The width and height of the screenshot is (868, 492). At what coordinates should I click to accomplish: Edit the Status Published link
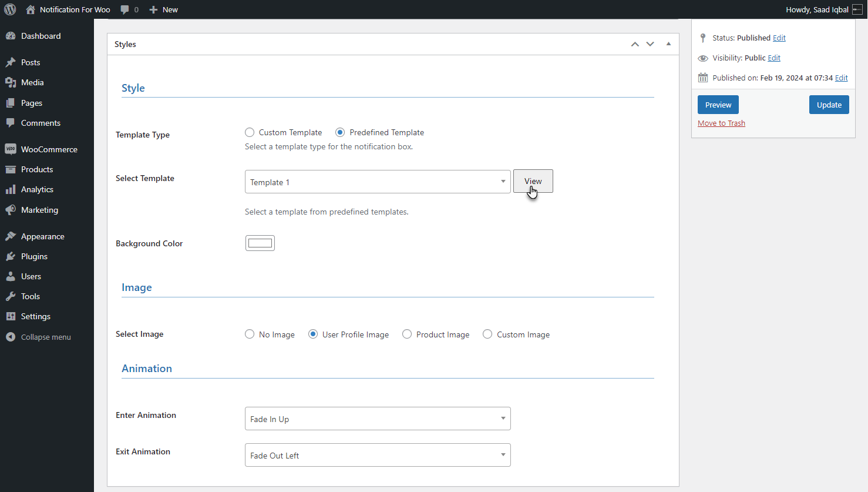point(779,38)
